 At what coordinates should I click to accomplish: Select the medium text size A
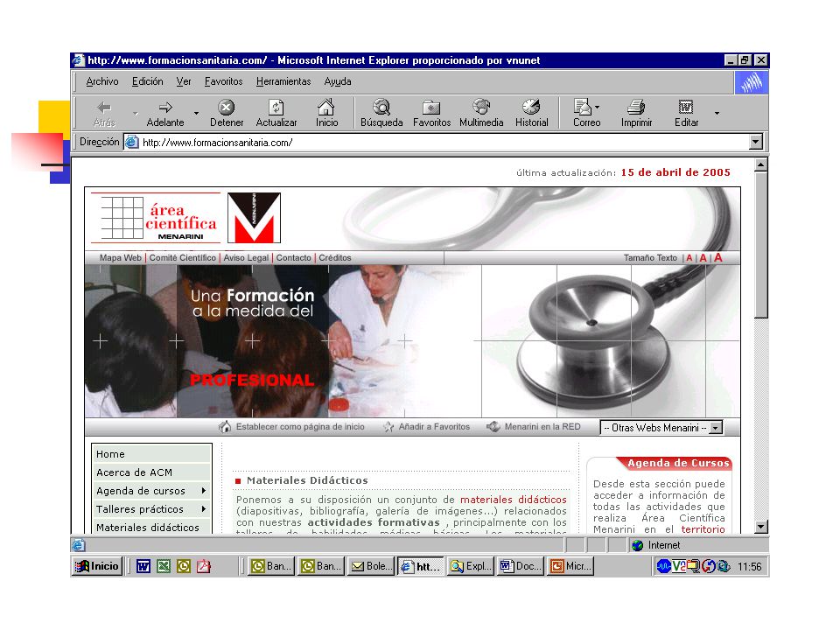tap(703, 258)
